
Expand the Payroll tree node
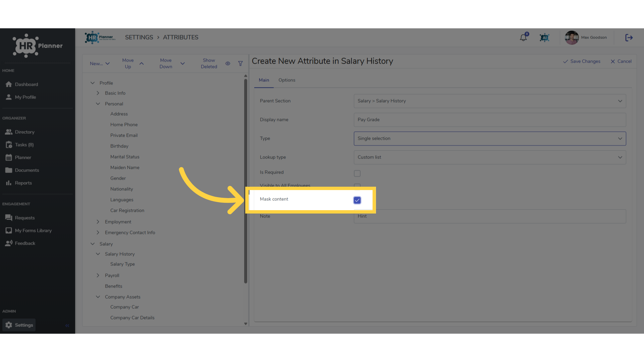[x=98, y=275]
